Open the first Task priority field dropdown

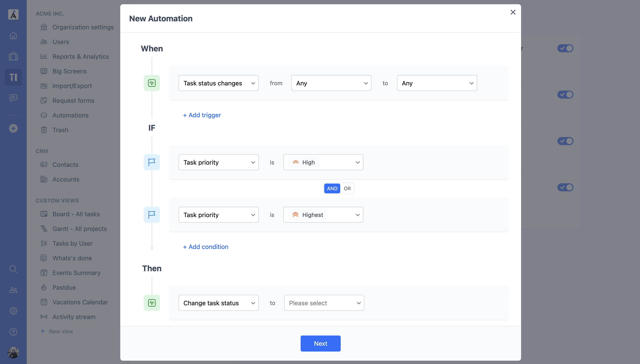point(218,162)
